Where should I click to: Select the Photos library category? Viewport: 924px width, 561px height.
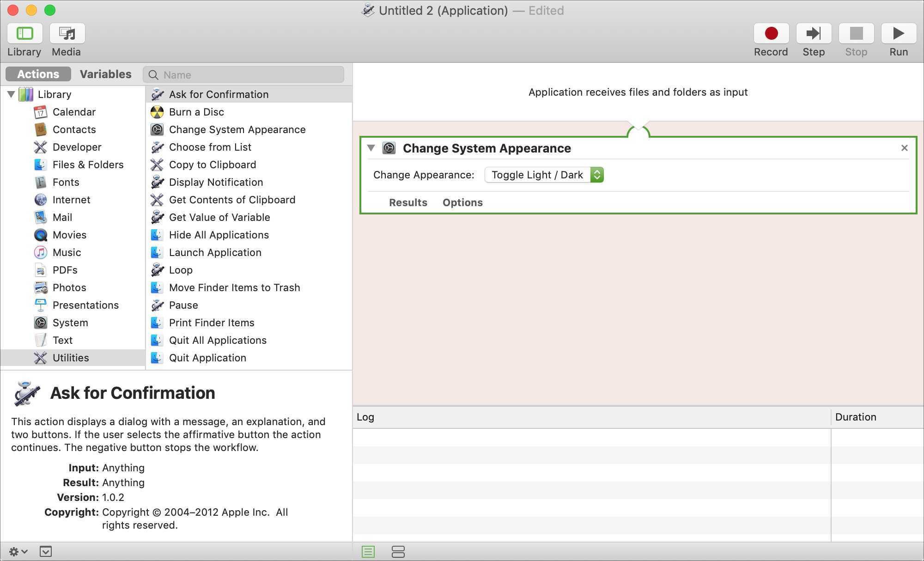69,287
